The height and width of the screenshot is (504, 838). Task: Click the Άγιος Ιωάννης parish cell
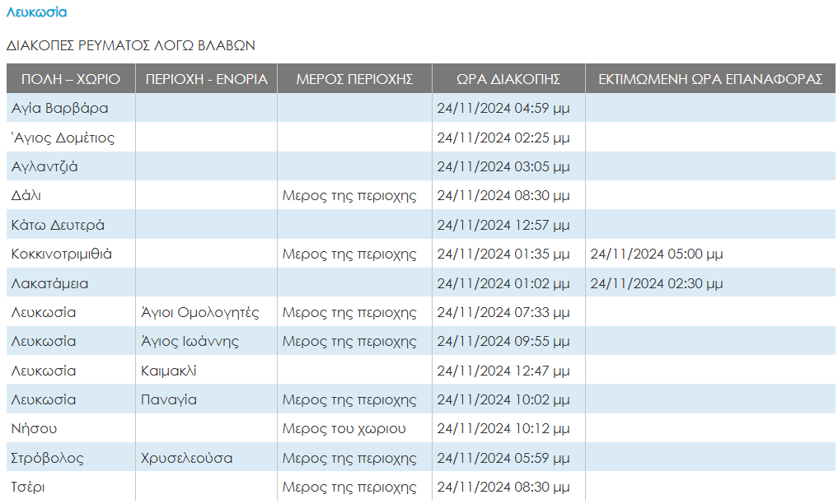190,342
